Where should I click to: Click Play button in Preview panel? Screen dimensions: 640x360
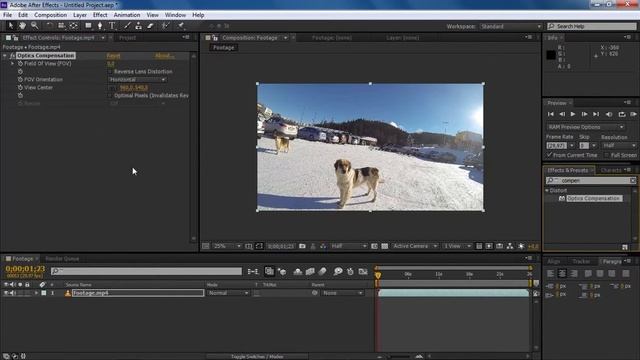coord(573,114)
